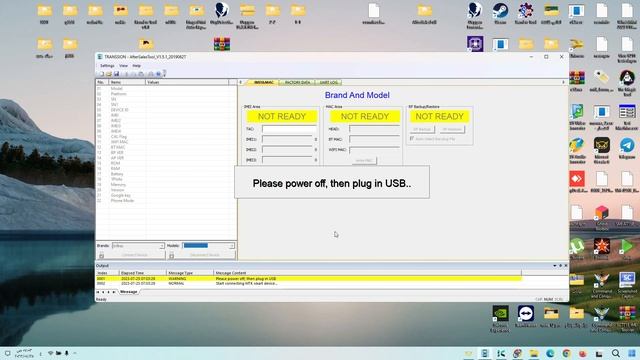640x360 pixels.
Task: Open Steam desktop icon
Action: 500,13
